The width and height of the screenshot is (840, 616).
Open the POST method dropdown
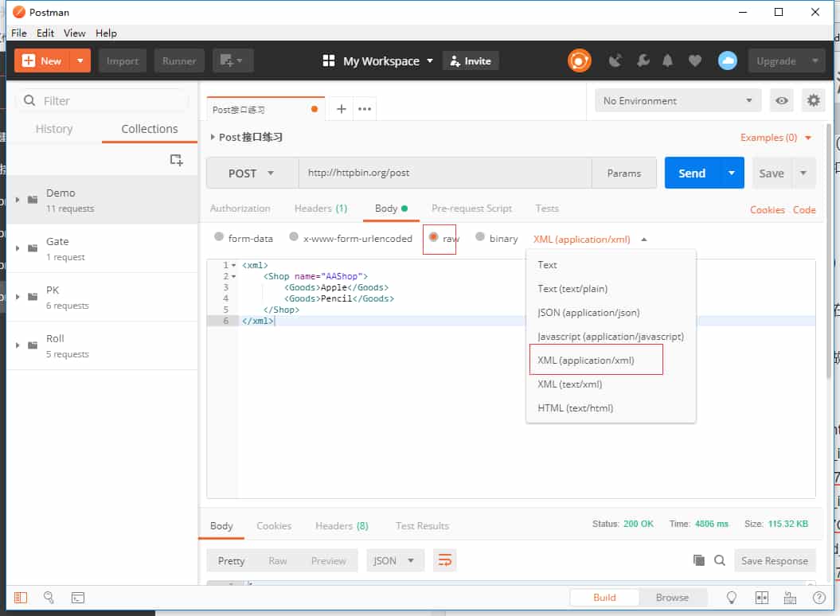point(252,173)
